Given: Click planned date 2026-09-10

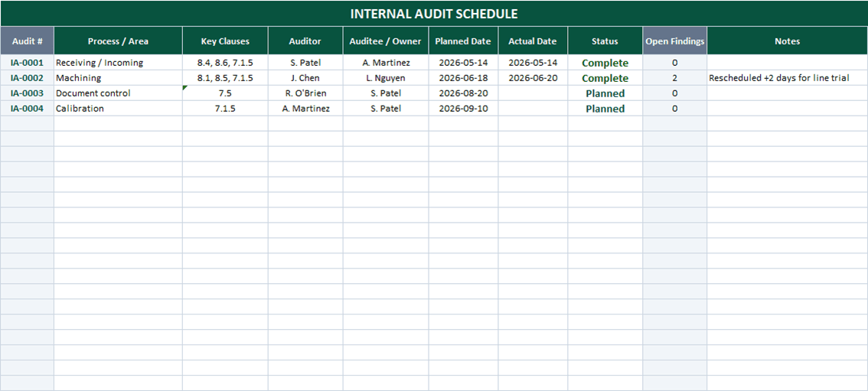Looking at the screenshot, I should point(463,109).
